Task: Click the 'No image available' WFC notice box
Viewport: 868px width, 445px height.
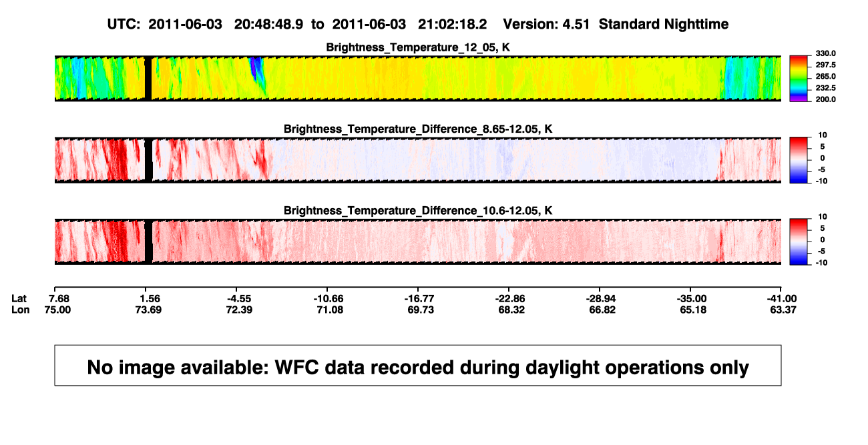Action: [x=418, y=365]
